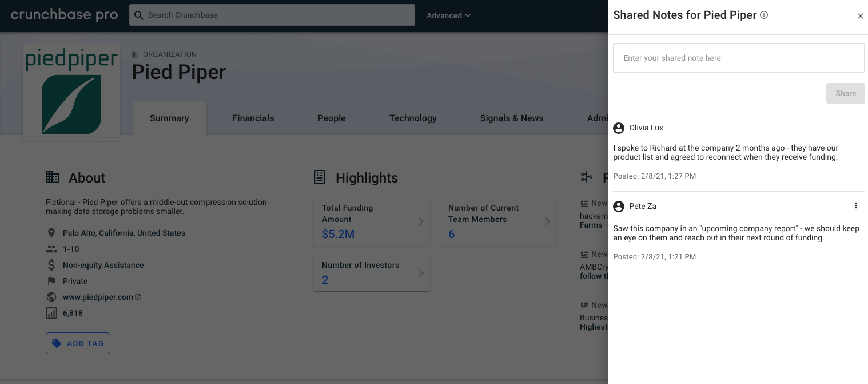The height and width of the screenshot is (384, 868).
Task: Expand Total Funding Amount card chevron
Action: point(421,221)
